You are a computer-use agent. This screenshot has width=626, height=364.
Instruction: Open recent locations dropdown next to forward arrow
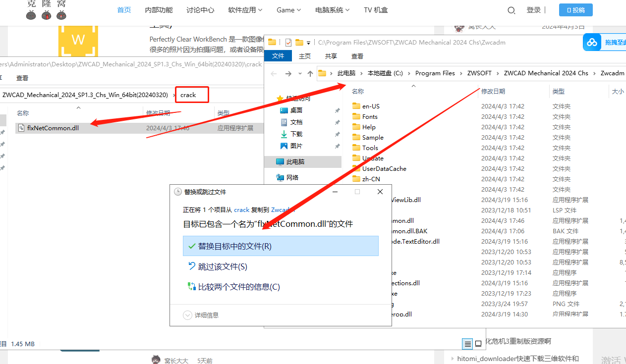tap(300, 73)
